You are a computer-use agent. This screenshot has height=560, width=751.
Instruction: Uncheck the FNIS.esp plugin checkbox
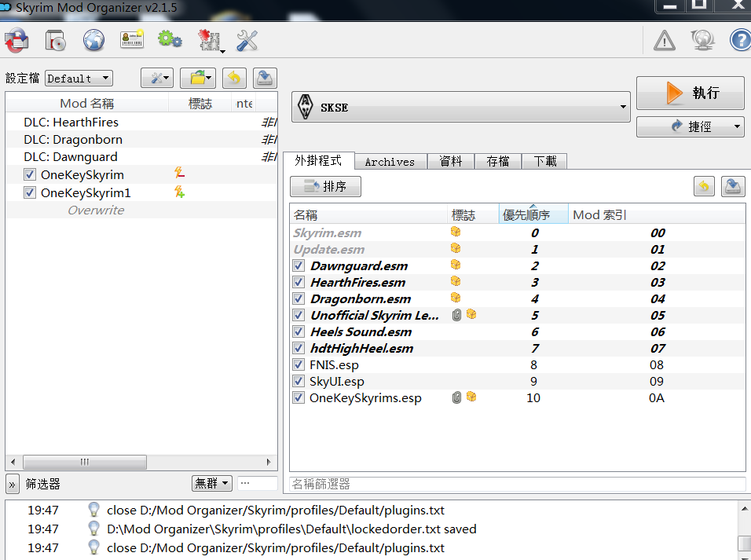299,364
